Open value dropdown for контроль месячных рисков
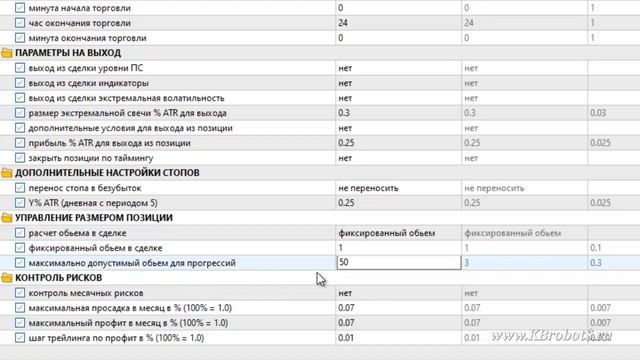Viewport: 640px width, 360px height. [x=398, y=293]
